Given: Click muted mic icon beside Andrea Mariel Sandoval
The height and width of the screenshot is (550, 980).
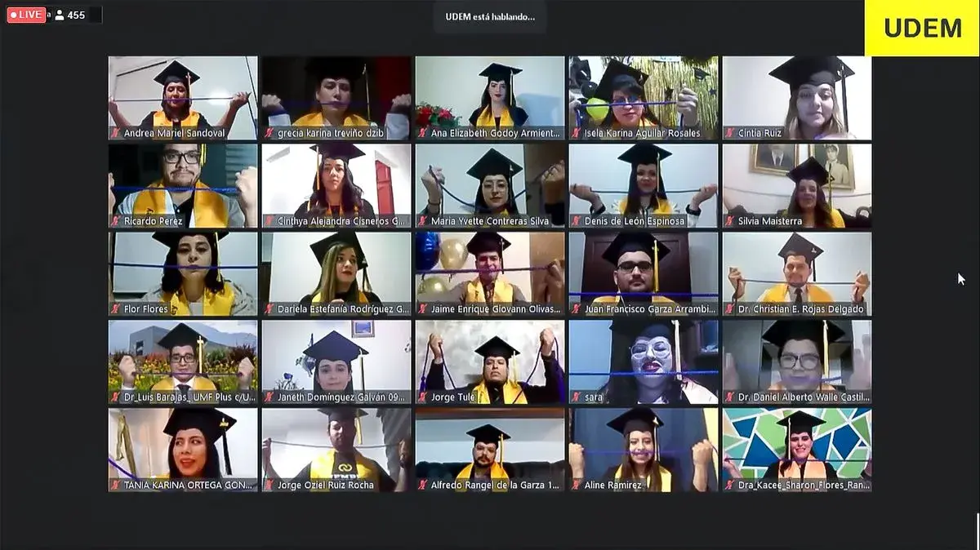Looking at the screenshot, I should click(x=116, y=133).
